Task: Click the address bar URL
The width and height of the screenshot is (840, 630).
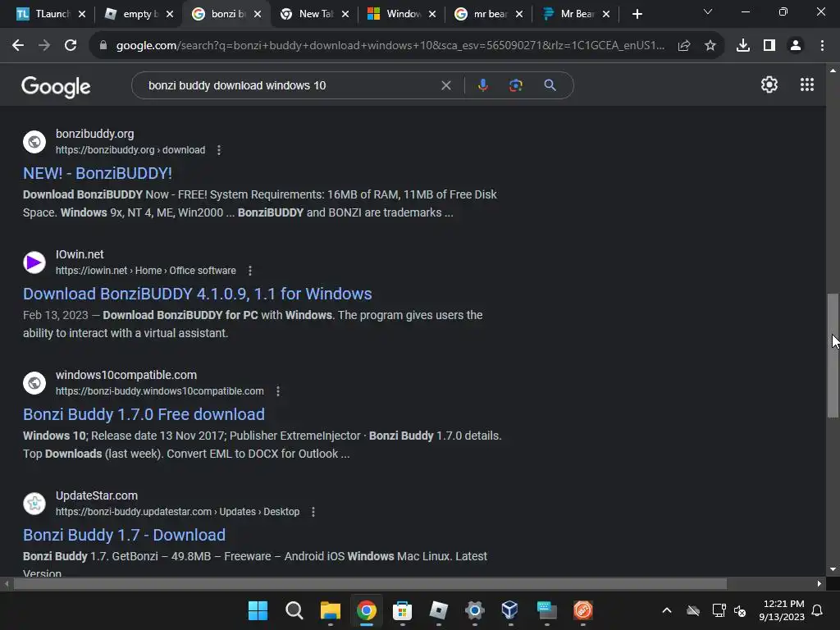Action: [390, 46]
